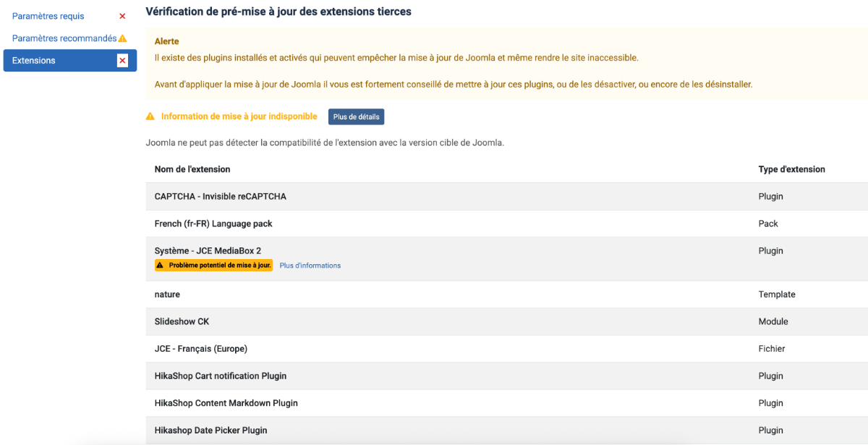868x445 pixels.
Task: Select JCE - Français (Europe) row
Action: 201,349
